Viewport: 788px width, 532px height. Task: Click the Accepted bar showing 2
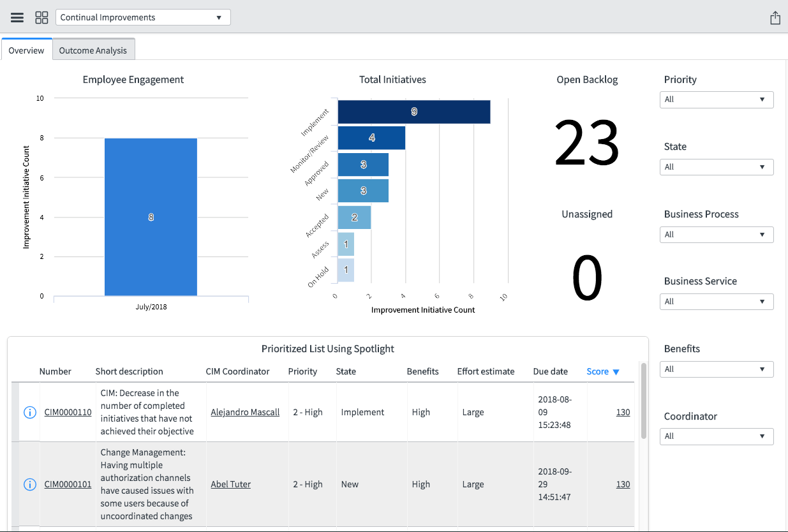tap(354, 218)
